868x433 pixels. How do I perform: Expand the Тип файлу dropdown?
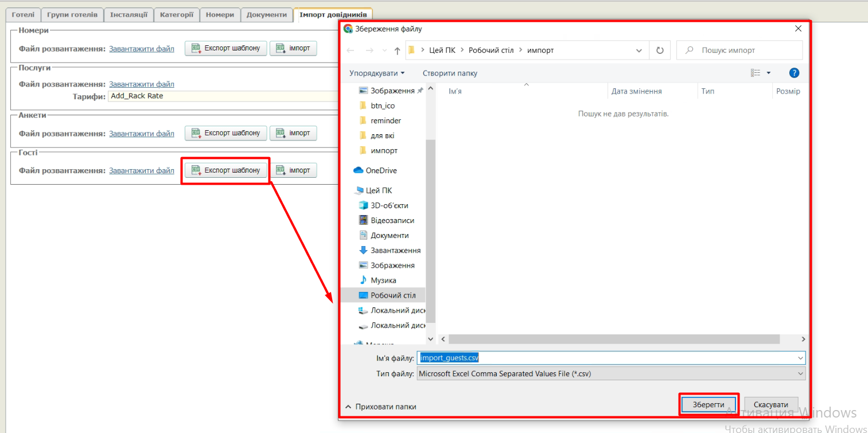point(801,373)
